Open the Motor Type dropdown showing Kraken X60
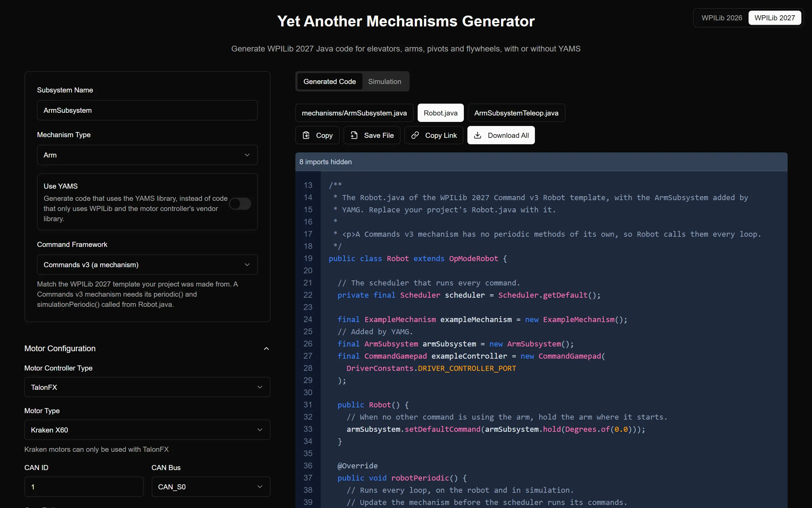812x508 pixels. 147,430
